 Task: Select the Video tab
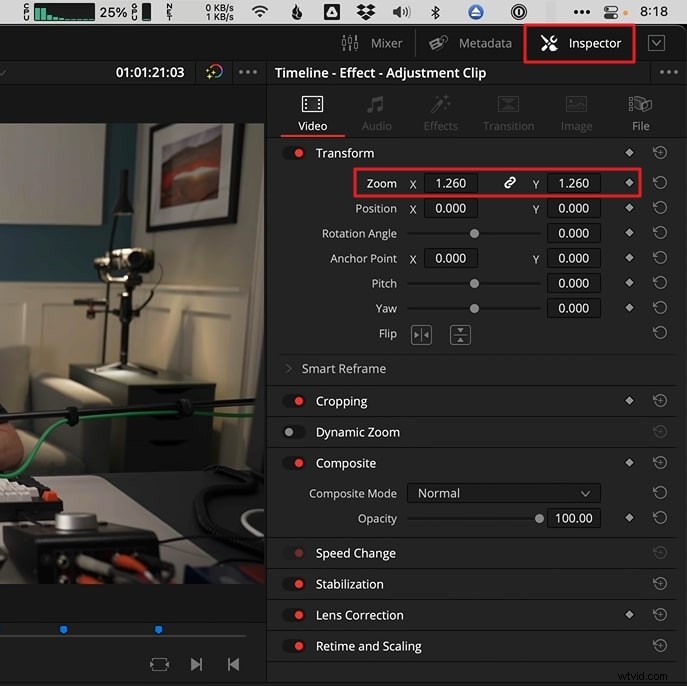point(312,113)
